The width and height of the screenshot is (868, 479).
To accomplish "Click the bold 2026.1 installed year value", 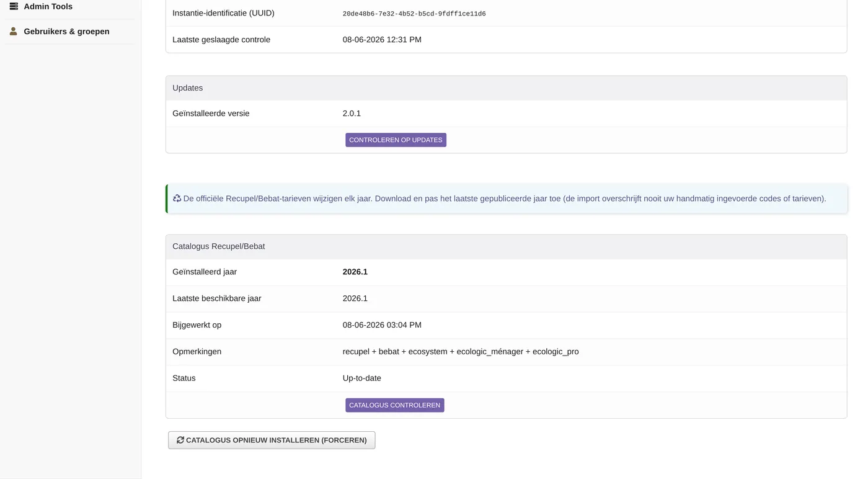I will click(355, 272).
